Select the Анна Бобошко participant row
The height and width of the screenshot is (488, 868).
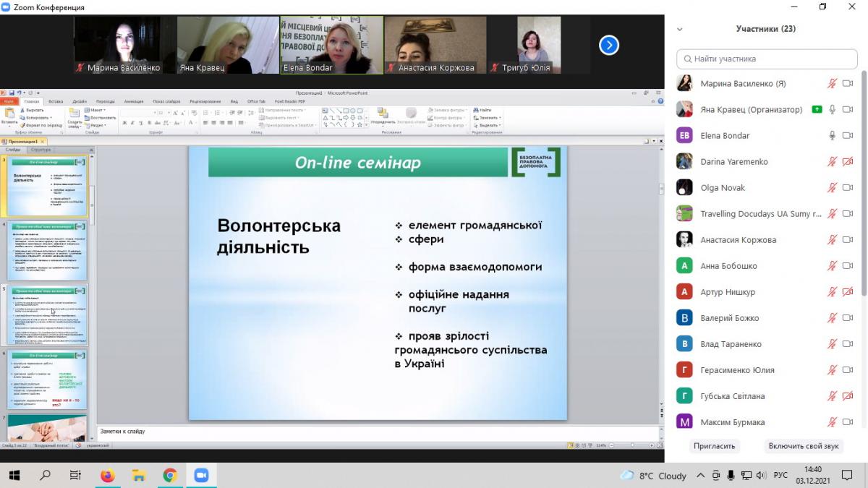(728, 266)
